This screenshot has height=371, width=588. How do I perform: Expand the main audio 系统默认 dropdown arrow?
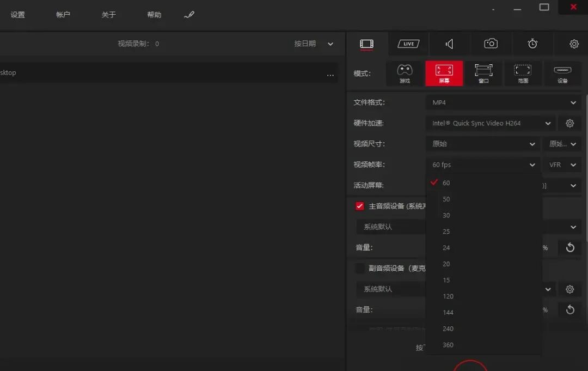pos(573,227)
